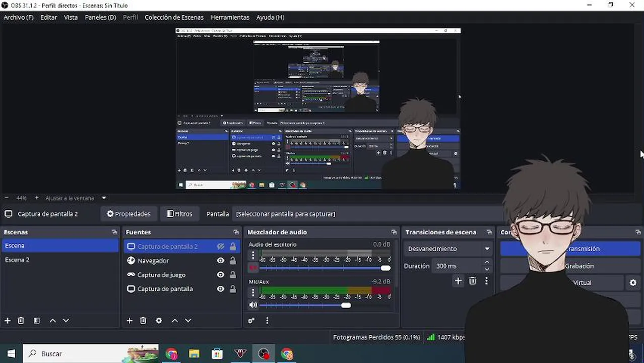Increase transition duration up arrow

[487, 262]
